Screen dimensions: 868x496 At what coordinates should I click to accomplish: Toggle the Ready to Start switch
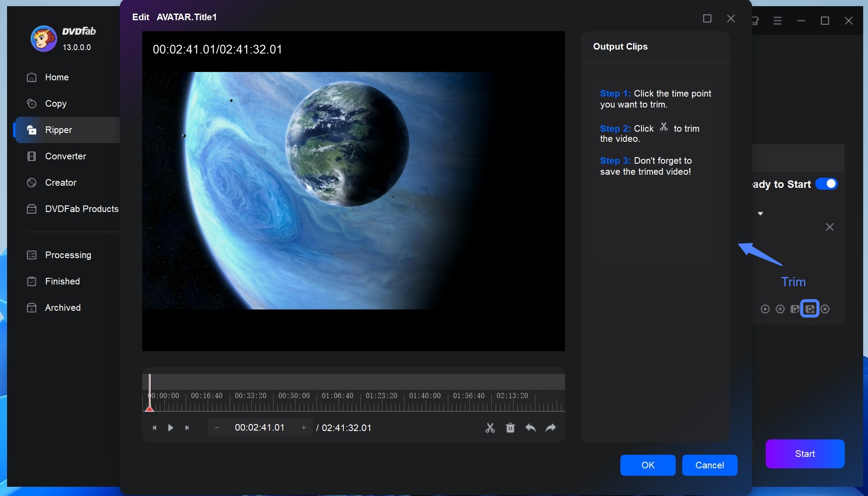point(826,184)
